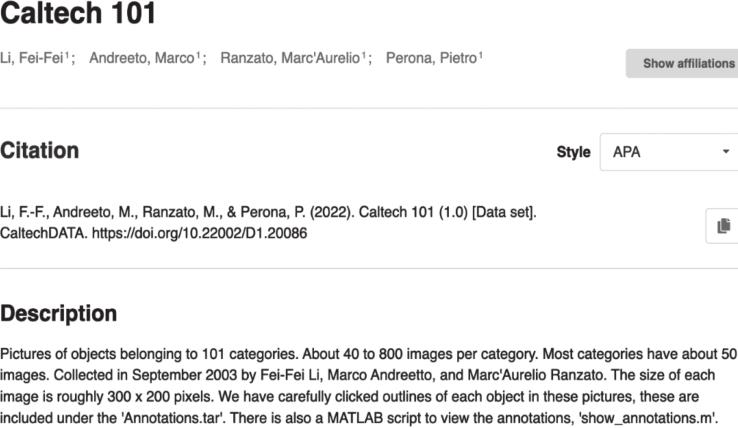738x428 pixels.
Task: Click the description paragraph text
Action: tap(368, 386)
